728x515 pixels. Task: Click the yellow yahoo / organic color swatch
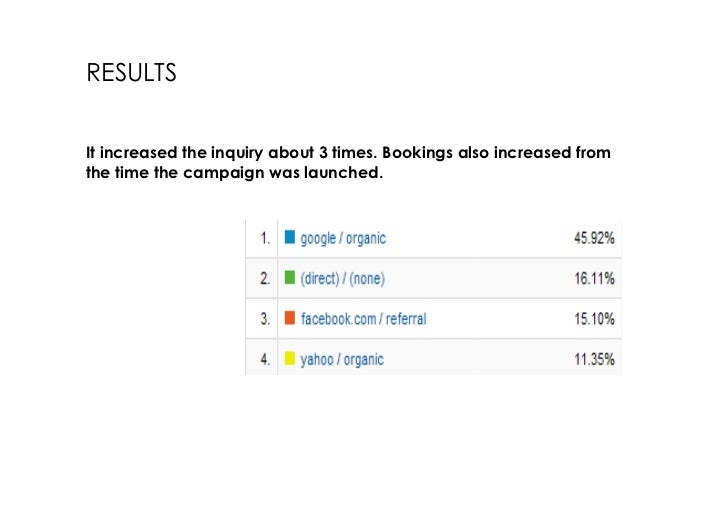290,358
